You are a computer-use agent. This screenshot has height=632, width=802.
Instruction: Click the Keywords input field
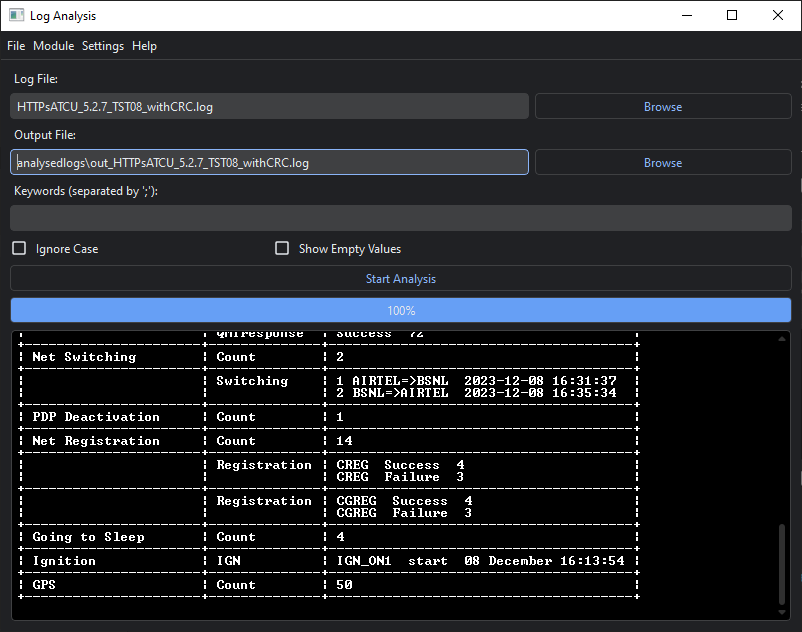point(401,218)
